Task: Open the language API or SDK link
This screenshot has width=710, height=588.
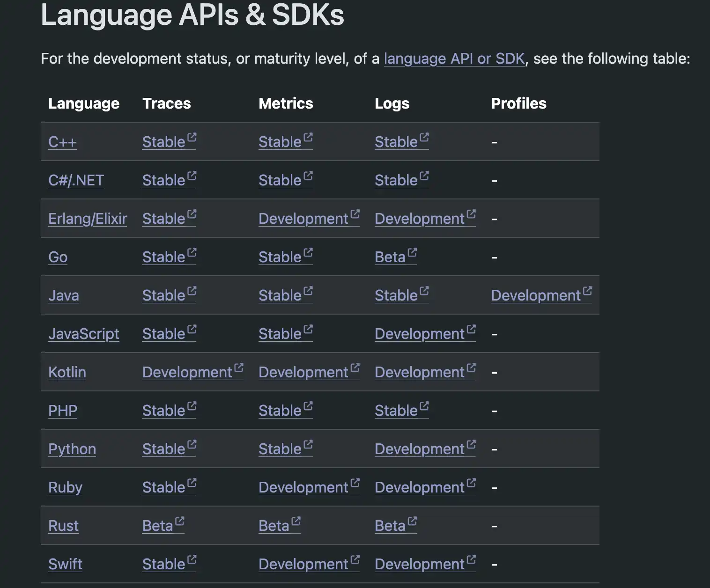Action: click(x=454, y=59)
